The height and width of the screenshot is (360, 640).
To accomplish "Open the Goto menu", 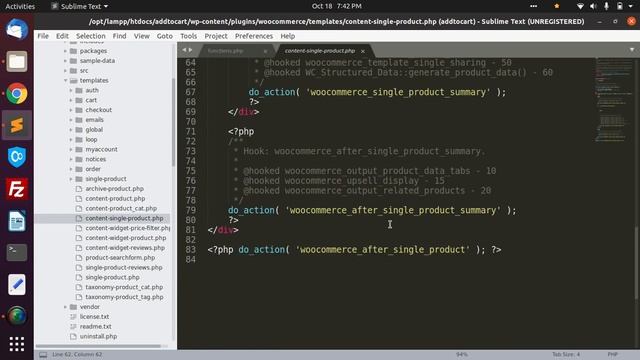I will tap(164, 36).
